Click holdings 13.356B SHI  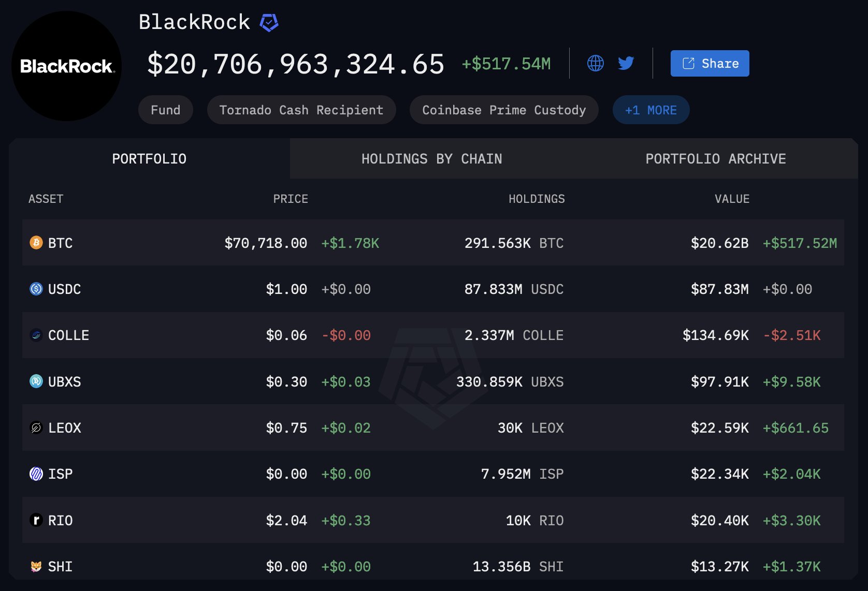(518, 566)
